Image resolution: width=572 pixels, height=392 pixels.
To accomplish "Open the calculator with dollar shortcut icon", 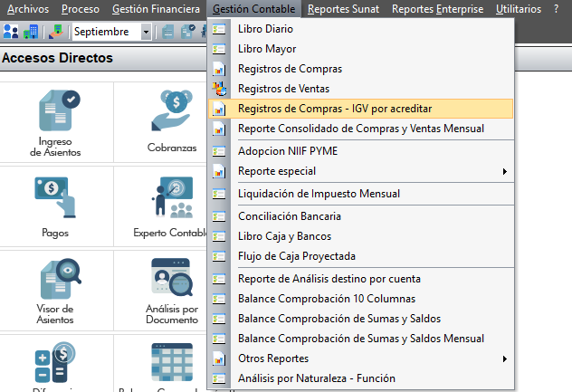I will pyautogui.click(x=55, y=362).
